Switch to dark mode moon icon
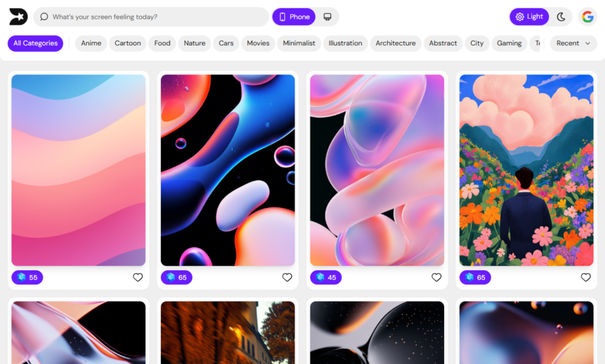 [x=561, y=17]
